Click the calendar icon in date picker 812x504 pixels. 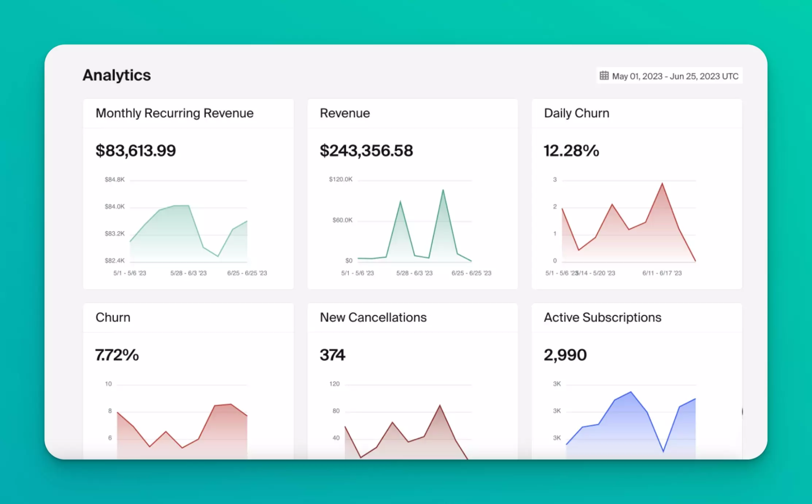(x=604, y=76)
